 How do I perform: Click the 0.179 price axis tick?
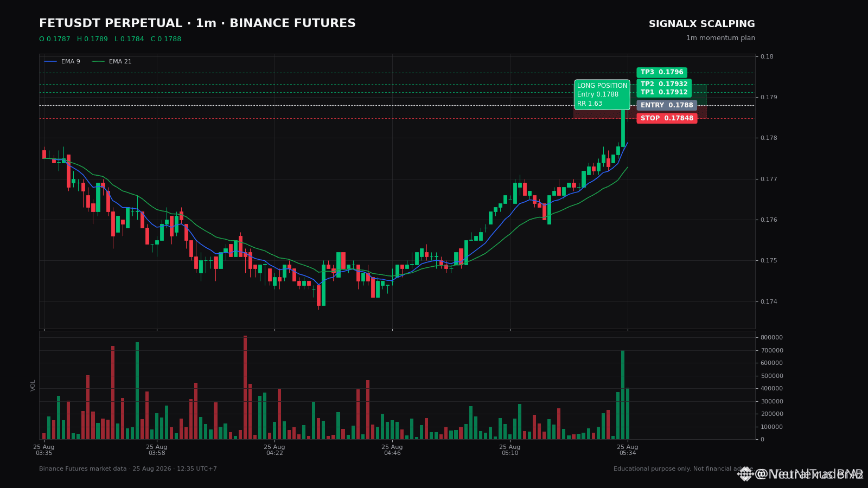point(769,98)
